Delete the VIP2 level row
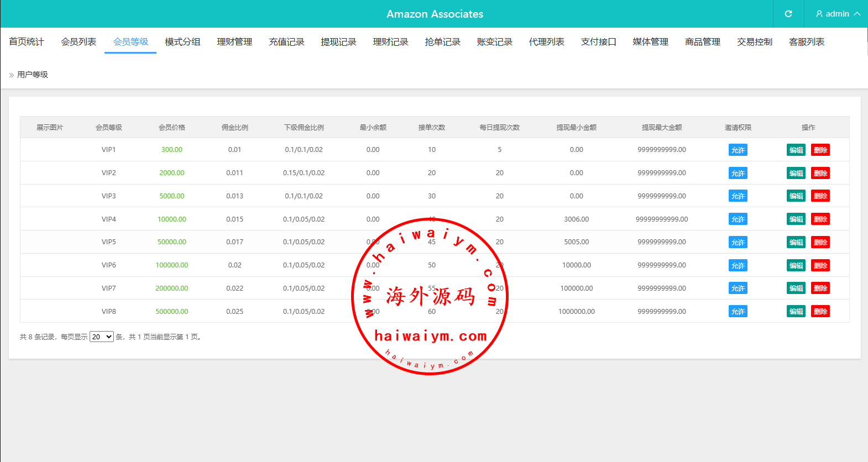The image size is (868, 462). point(820,174)
